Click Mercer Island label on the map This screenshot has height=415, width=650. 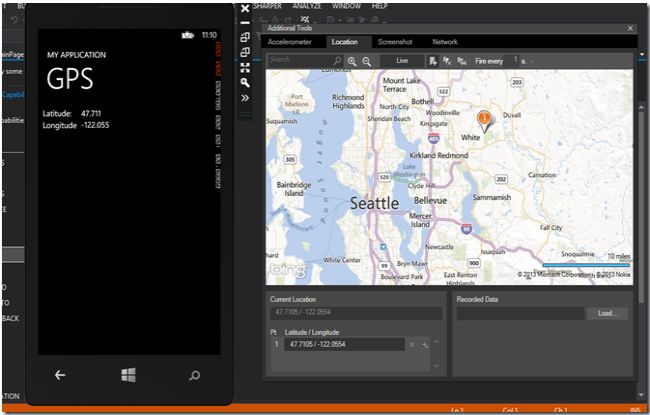(x=420, y=220)
